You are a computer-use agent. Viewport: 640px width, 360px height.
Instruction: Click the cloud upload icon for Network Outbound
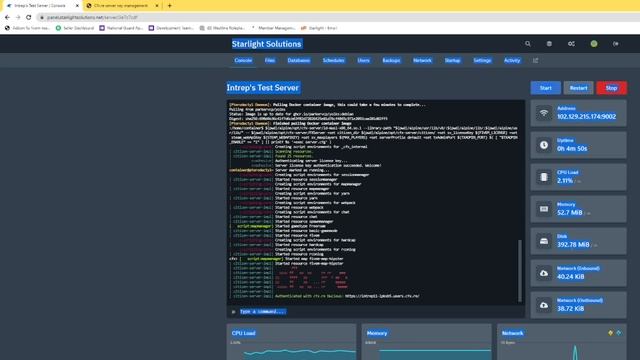click(544, 305)
